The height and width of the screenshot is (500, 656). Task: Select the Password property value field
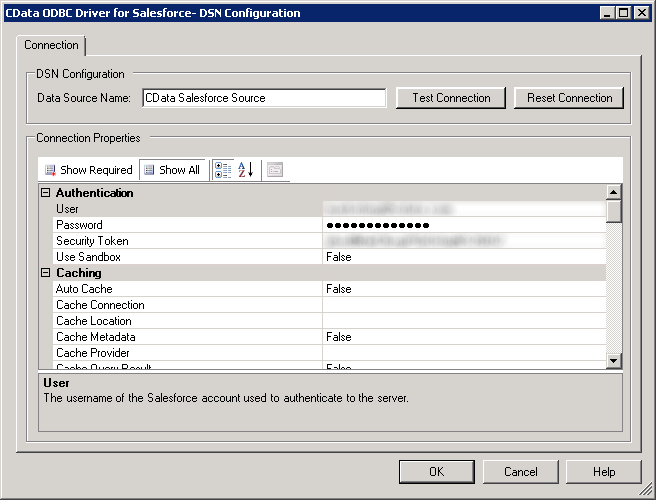[464, 225]
